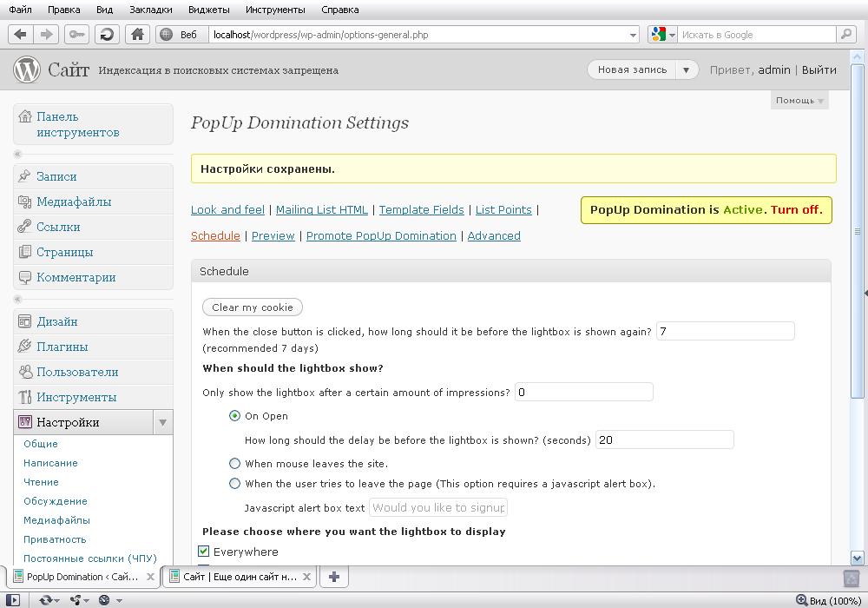Click the Ссылки chain icon in sidebar

[24, 227]
